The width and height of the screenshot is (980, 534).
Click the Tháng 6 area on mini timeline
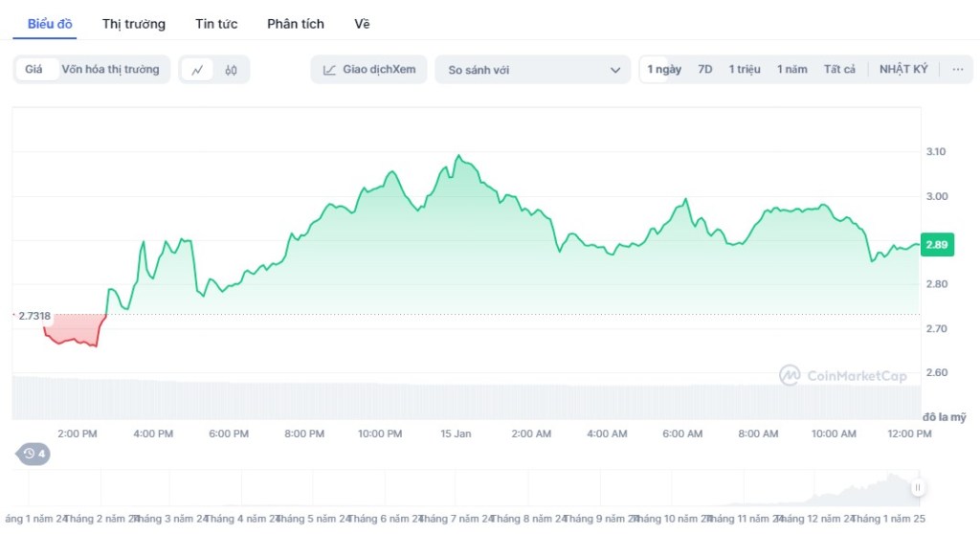pyautogui.click(x=385, y=519)
